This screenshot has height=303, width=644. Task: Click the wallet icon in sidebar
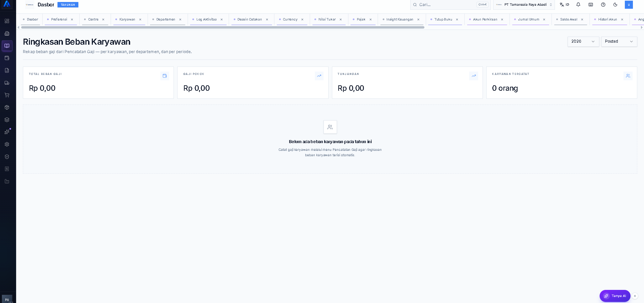click(7, 58)
